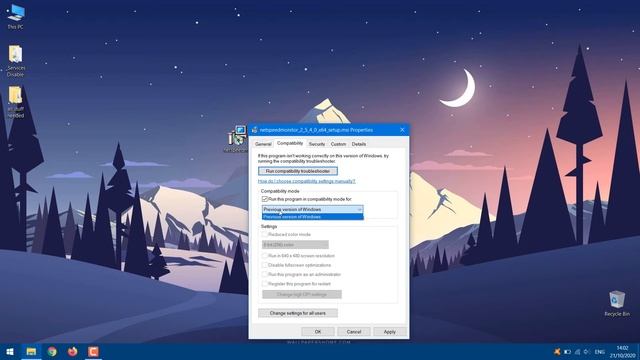The width and height of the screenshot is (640, 360).
Task: Select the Services Disable desktop file
Action: pos(16,60)
